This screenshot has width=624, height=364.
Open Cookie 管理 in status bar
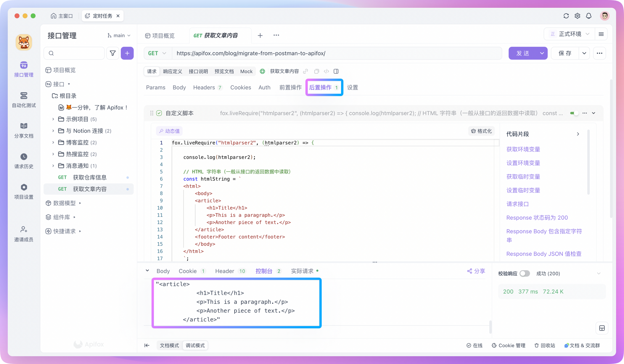coord(509,345)
